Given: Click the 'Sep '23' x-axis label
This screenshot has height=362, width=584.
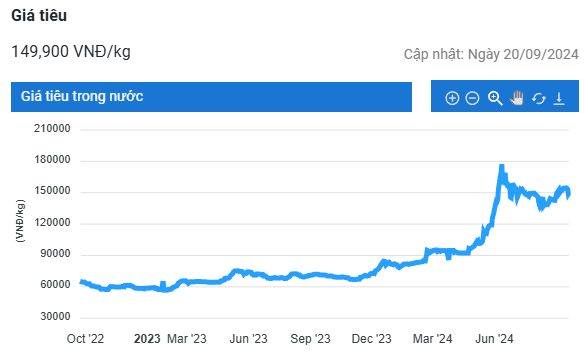Looking at the screenshot, I should [310, 339].
